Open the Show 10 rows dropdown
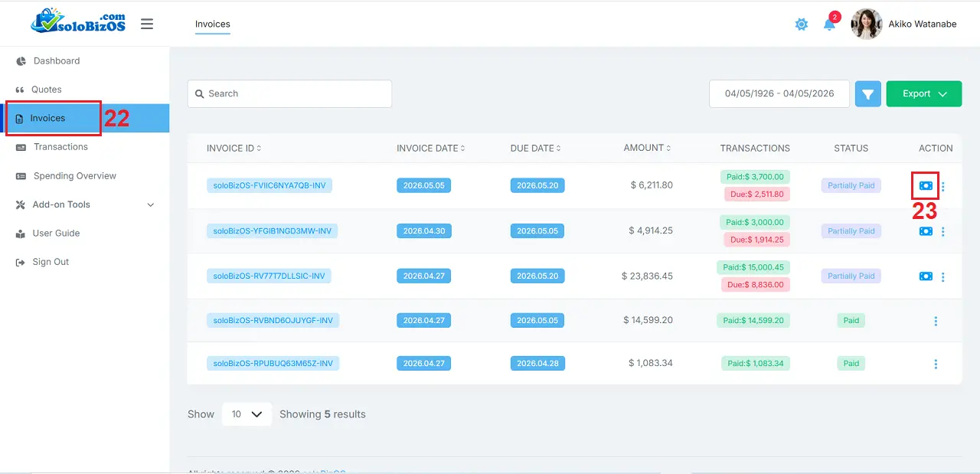Screen dimensions: 980x474 coord(247,414)
